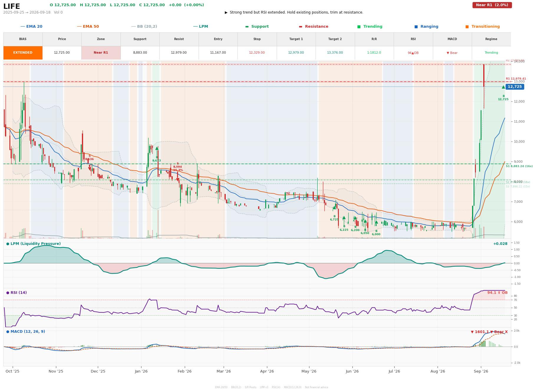This screenshot has height=392, width=536.
Task: Click the red sell triangle below S 8,636
Action: pyautogui.click(x=90, y=169)
